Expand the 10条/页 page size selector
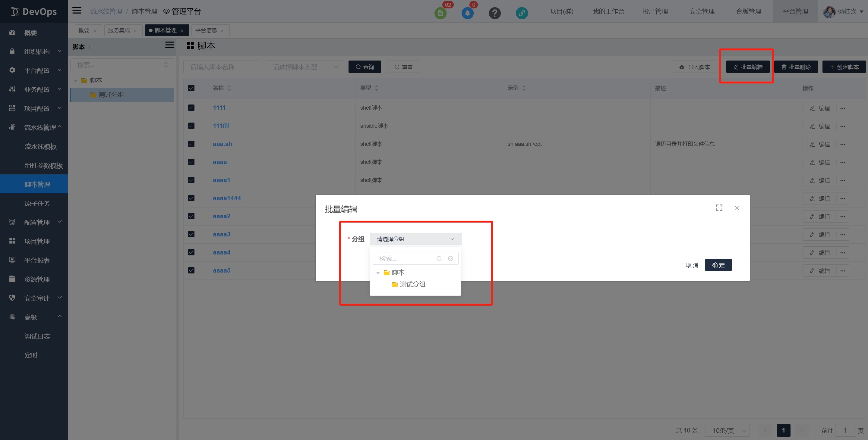 pos(727,430)
